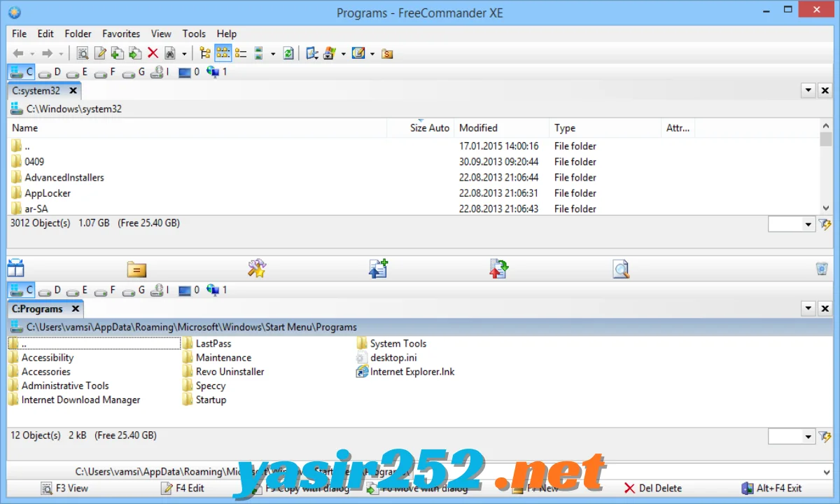Viewport: 840px width, 504px height.
Task: Sort by the Modified column header
Action: coord(501,128)
